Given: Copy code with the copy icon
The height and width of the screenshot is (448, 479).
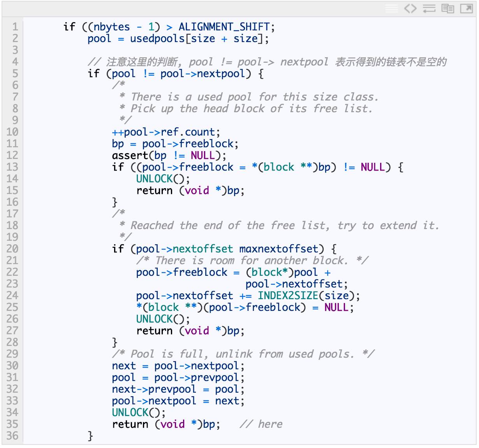Looking at the screenshot, I should click(447, 8).
